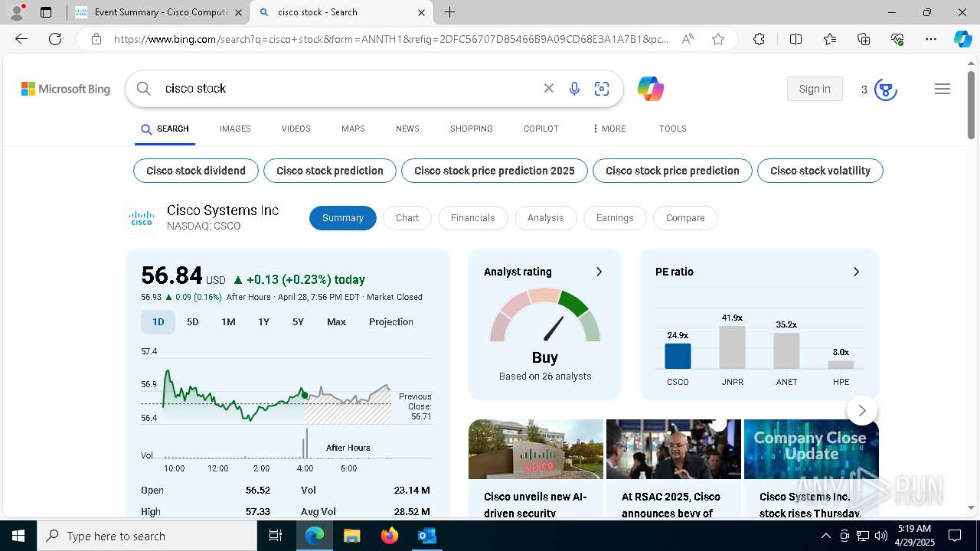This screenshot has width=980, height=551.
Task: Open Copilot sidebar icon in Edge
Action: click(x=962, y=39)
